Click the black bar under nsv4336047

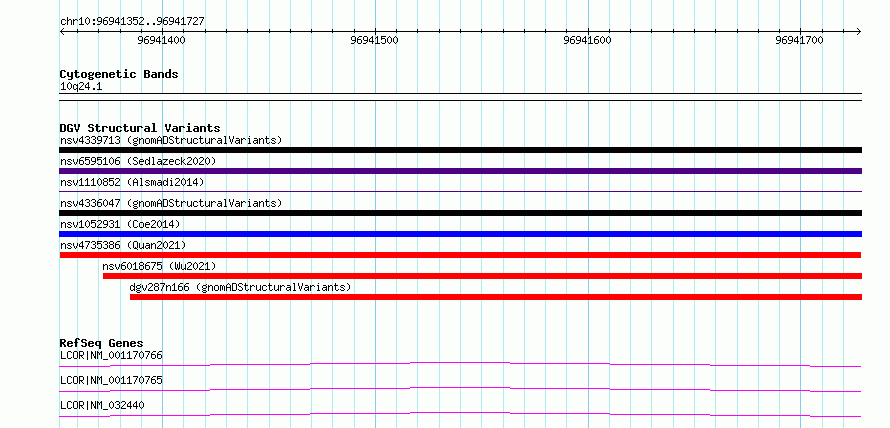click(460, 213)
